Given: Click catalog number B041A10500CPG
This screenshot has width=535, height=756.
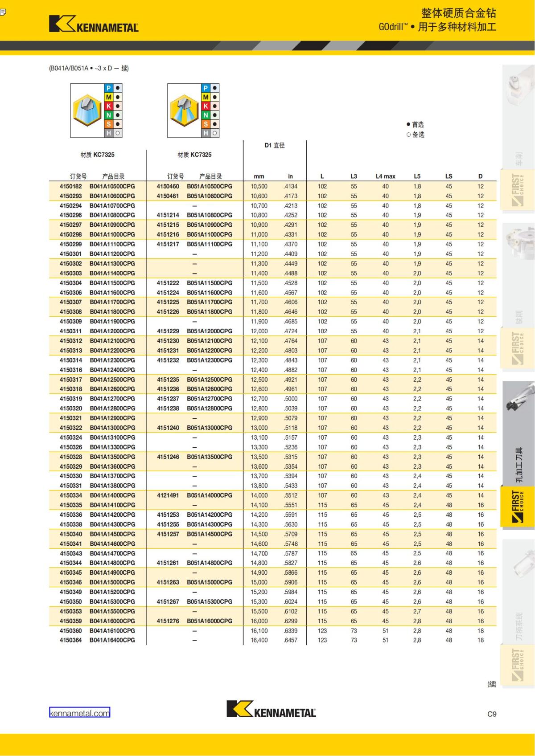Looking at the screenshot, I should pos(112,186).
